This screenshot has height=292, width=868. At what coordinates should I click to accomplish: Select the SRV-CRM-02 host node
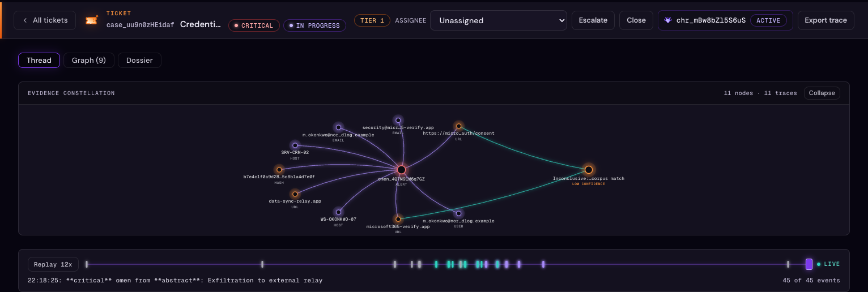click(x=295, y=145)
